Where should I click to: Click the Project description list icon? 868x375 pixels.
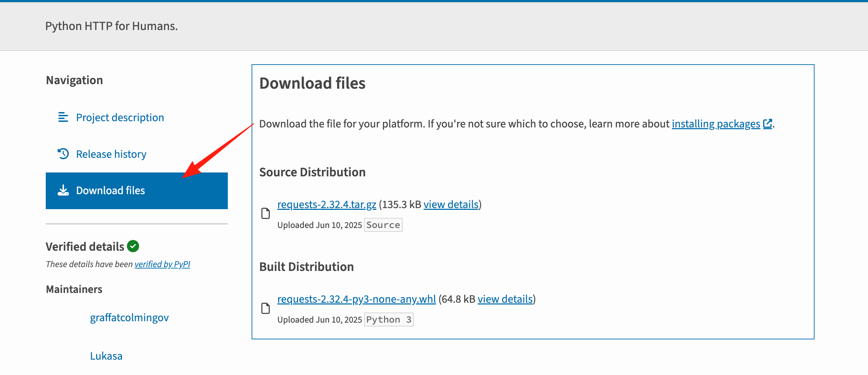click(x=63, y=117)
